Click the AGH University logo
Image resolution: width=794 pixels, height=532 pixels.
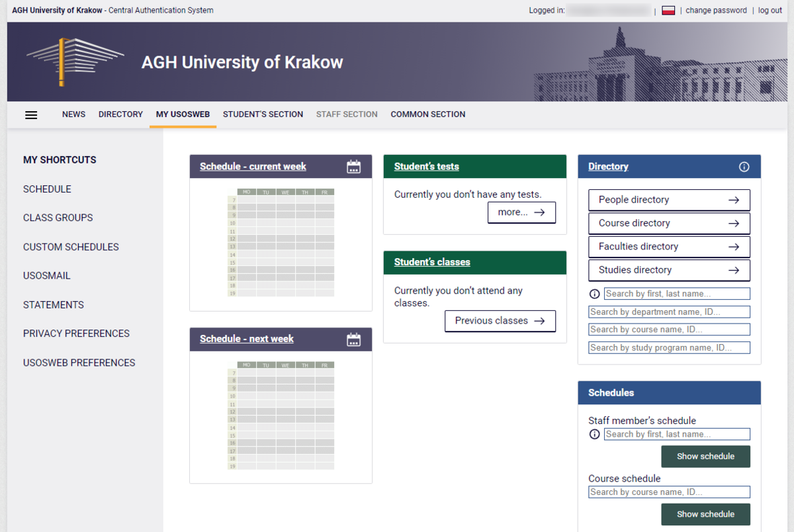75,62
